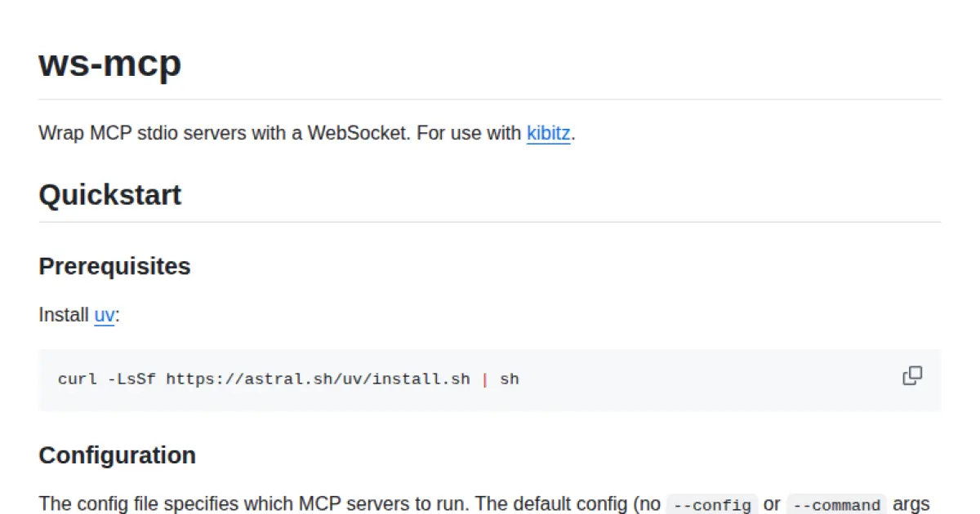Click the word Install before uv
The height and width of the screenshot is (514, 980).
64,315
